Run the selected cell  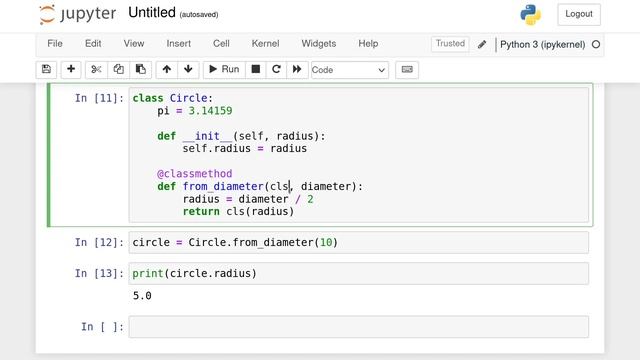click(224, 69)
